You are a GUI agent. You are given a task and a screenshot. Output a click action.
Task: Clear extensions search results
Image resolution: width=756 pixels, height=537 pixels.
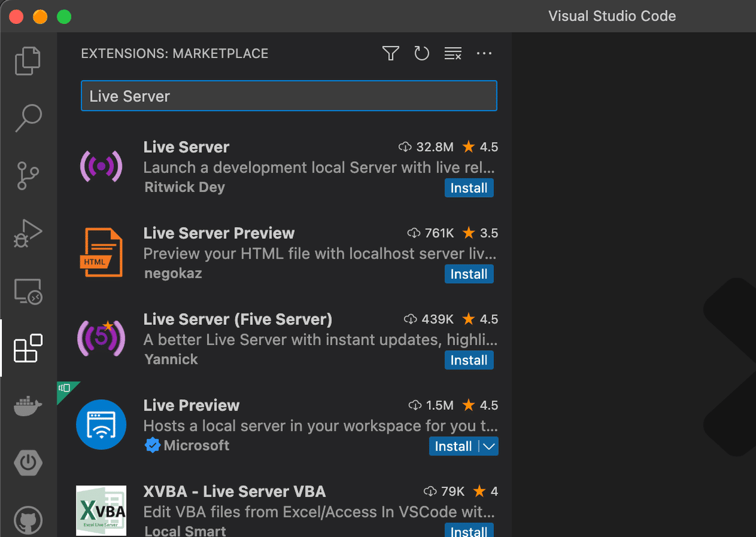[x=453, y=54]
